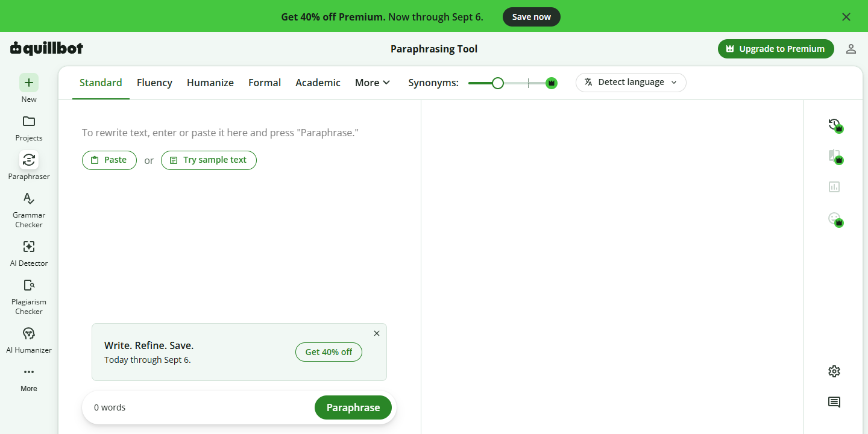
Task: Click the Synonyms slider handle
Action: 497,83
